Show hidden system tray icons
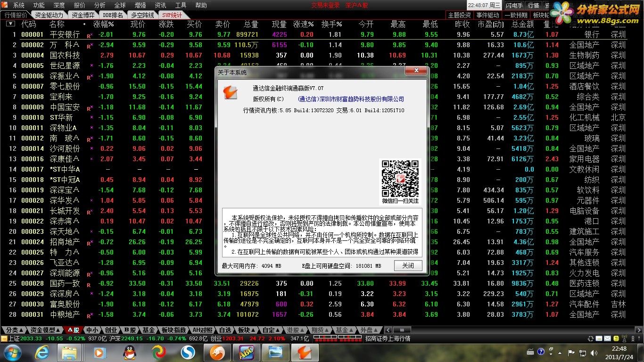 pos(561,352)
